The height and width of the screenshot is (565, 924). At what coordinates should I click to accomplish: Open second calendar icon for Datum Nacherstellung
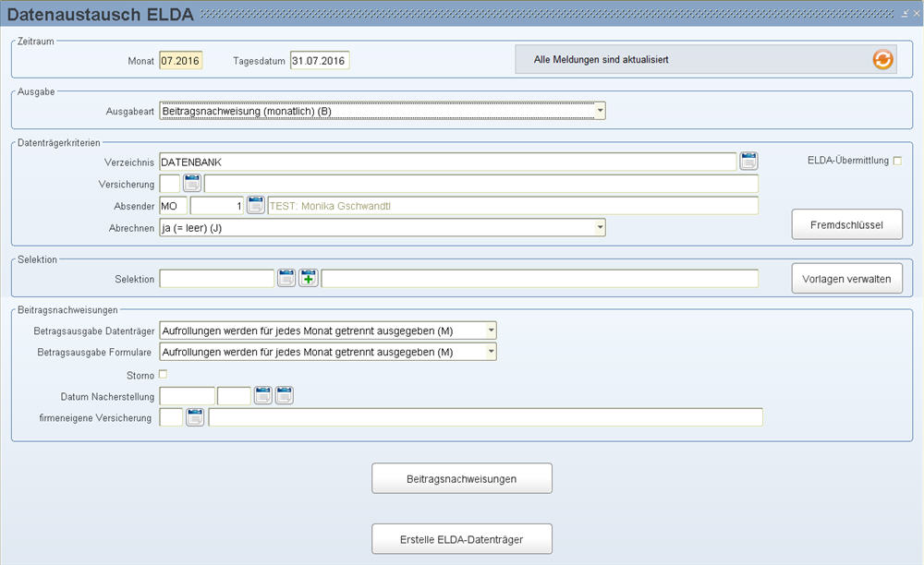point(284,395)
